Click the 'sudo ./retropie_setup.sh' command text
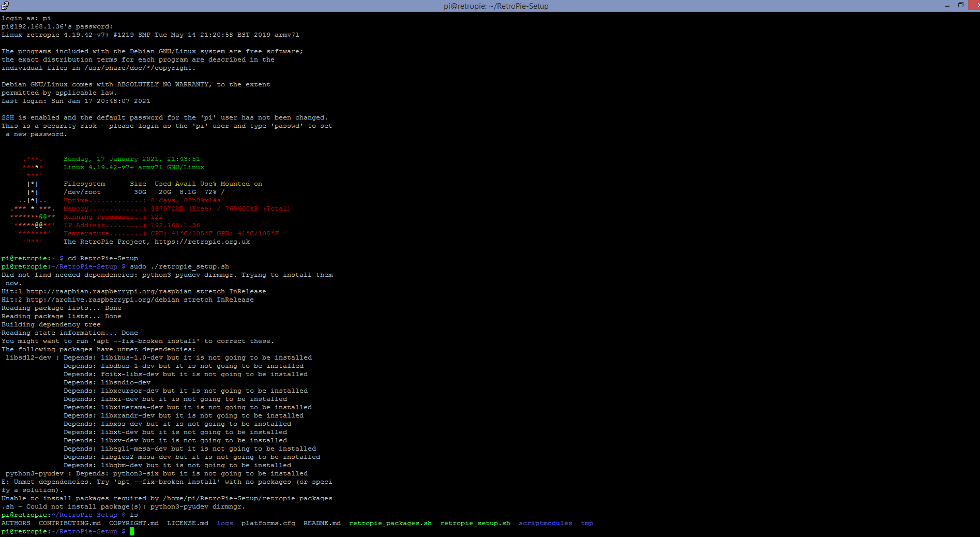980x537 pixels. coord(179,266)
